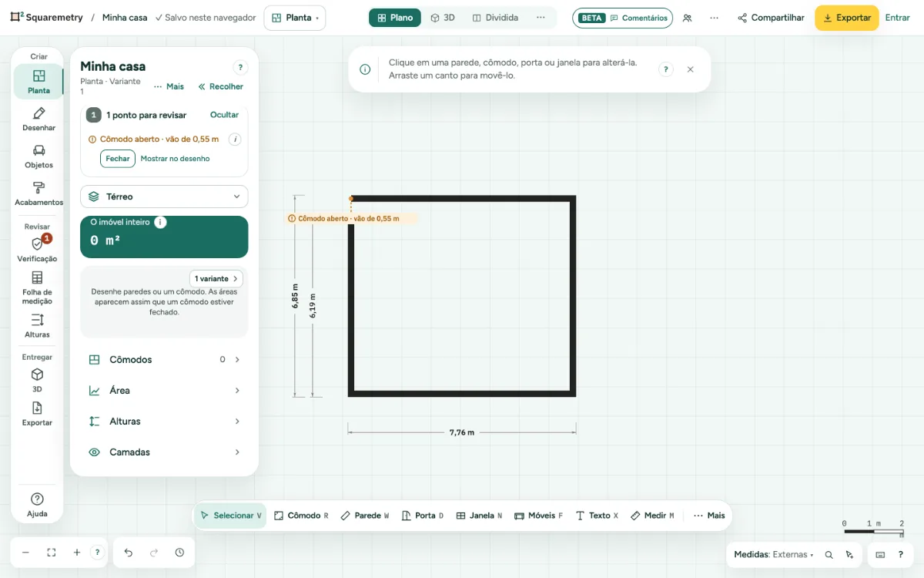Zoom in with the plus button

pos(77,553)
